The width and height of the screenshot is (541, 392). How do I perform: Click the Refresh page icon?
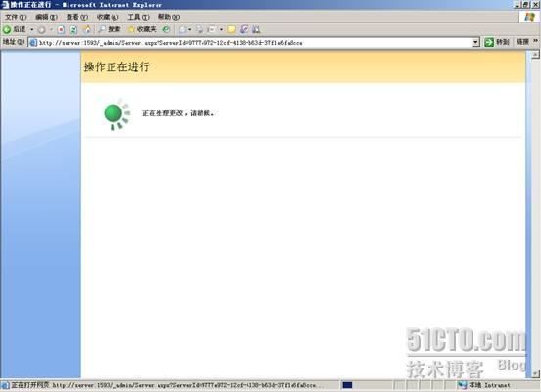73,30
